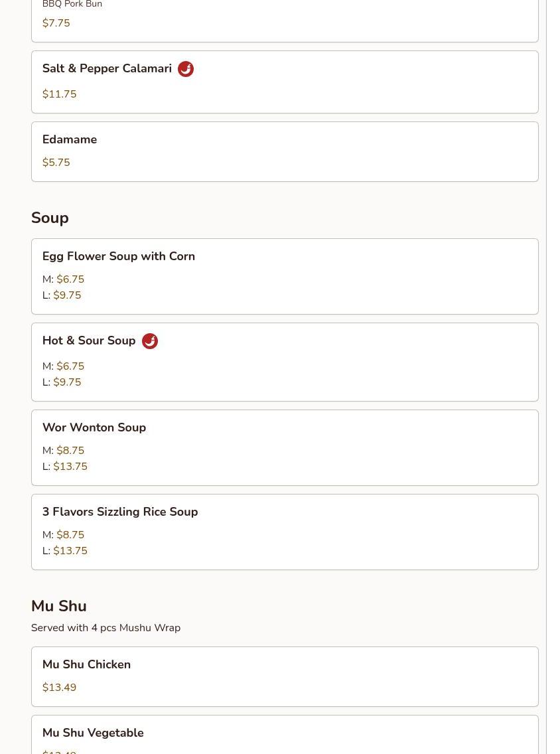Screen dimensions: 560x754
Task: Select Wor Wonton Soup
Action: click(x=94, y=427)
